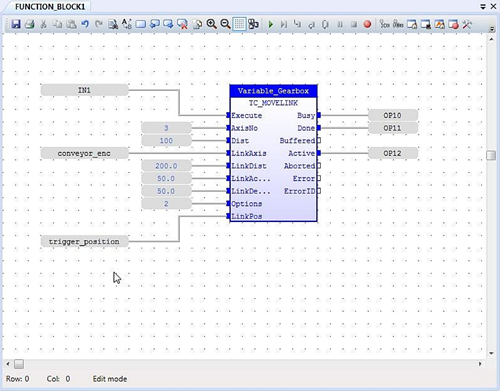
Task: Click the LinkAc value 50.0
Action: [x=166, y=178]
